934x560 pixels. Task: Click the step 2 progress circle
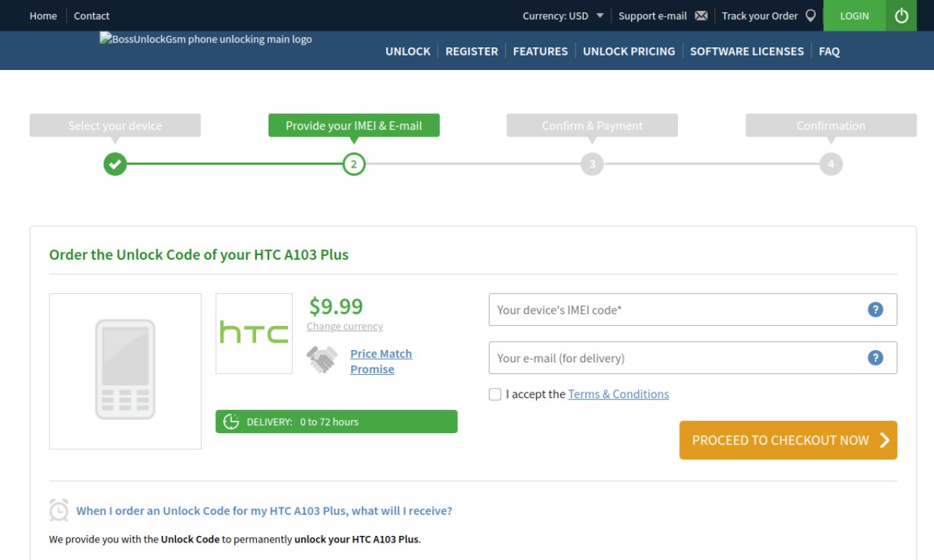354,164
